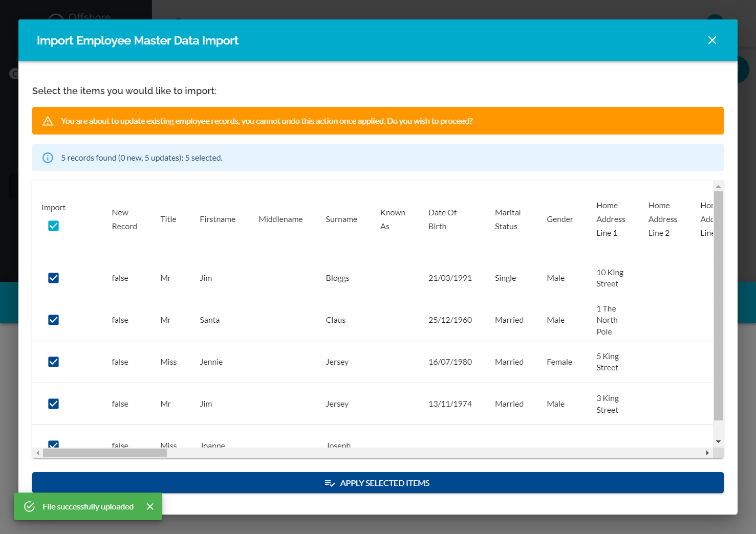Screen dimensions: 756x534
Task: Click the Surname column header
Action: (x=341, y=219)
